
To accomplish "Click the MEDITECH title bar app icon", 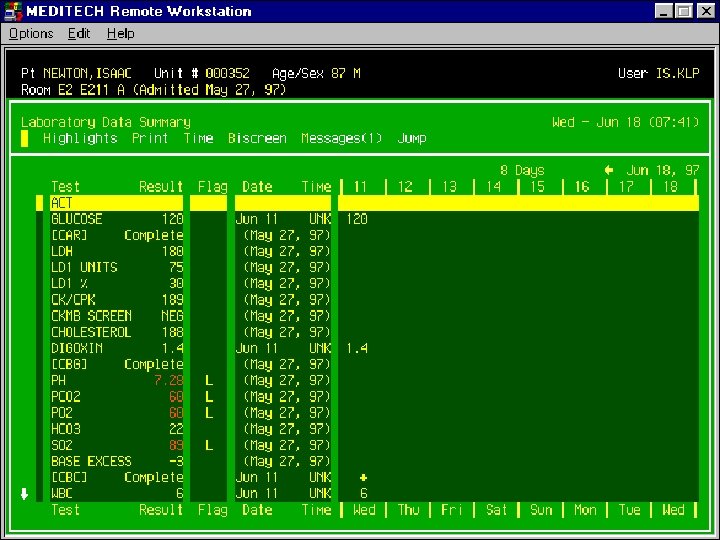I will [12, 11].
